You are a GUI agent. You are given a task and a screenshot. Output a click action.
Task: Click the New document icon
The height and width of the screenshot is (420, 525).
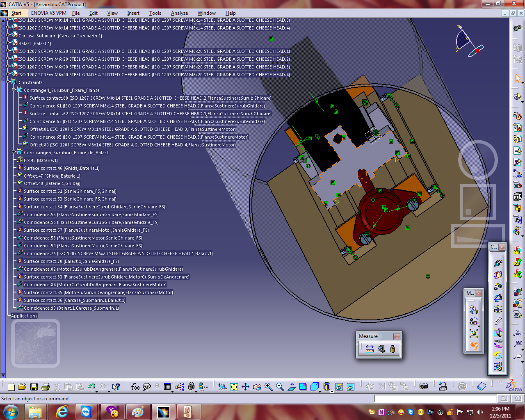tap(11, 386)
